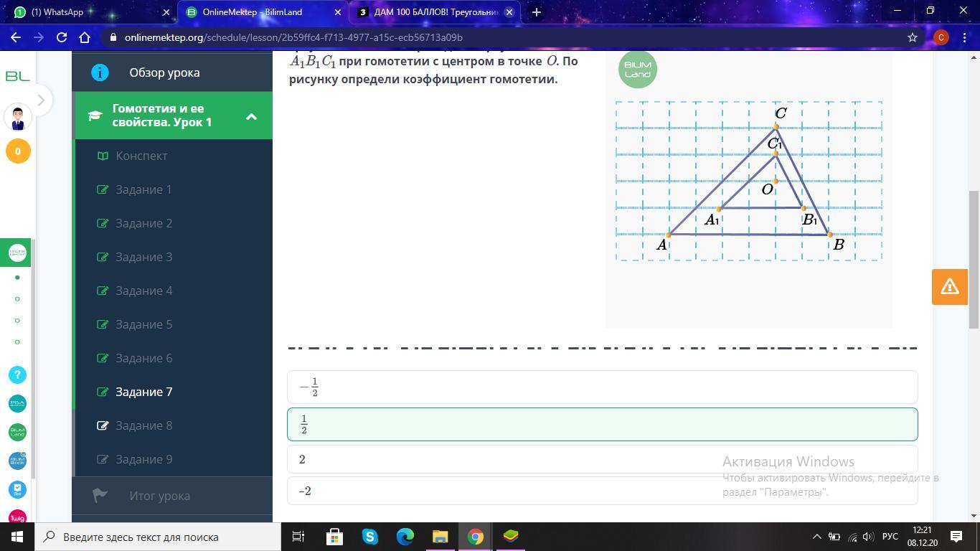The image size is (980, 551).
Task: Open the PISA sidebar icon
Action: click(x=17, y=403)
